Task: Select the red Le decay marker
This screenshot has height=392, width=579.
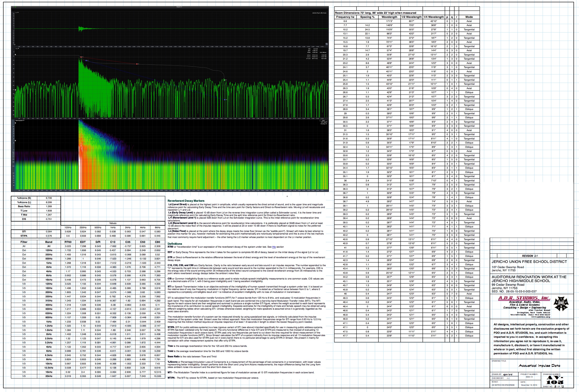Action: tap(137, 64)
